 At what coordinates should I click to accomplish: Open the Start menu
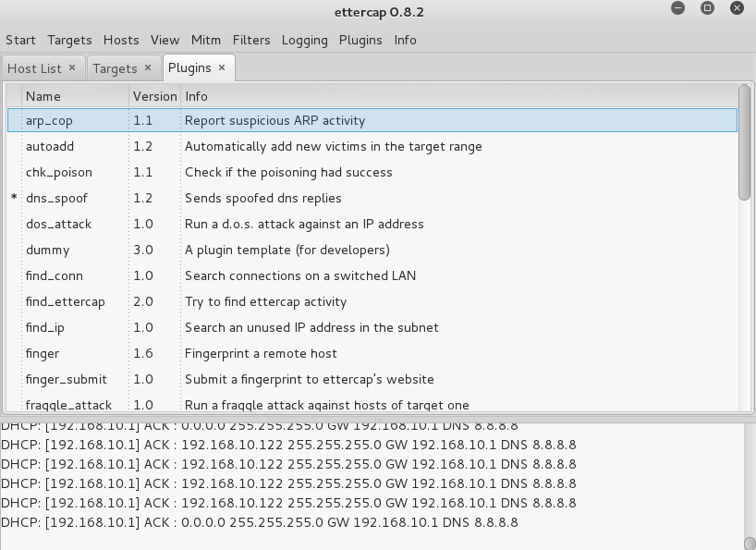click(20, 40)
